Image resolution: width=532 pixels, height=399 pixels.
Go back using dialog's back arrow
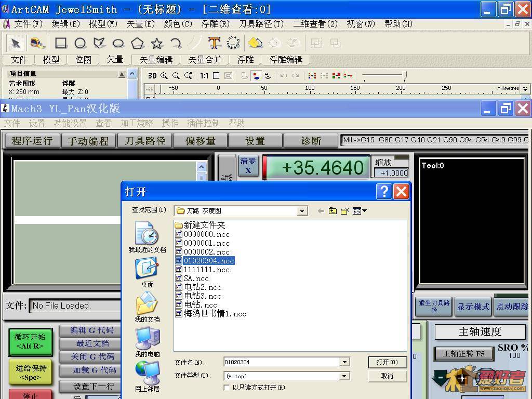point(321,211)
